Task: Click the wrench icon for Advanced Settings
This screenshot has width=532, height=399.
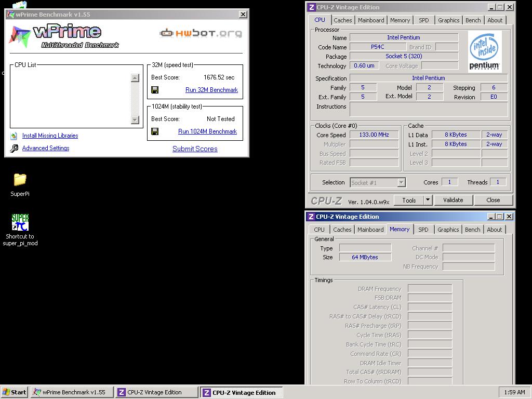Action: 14,148
